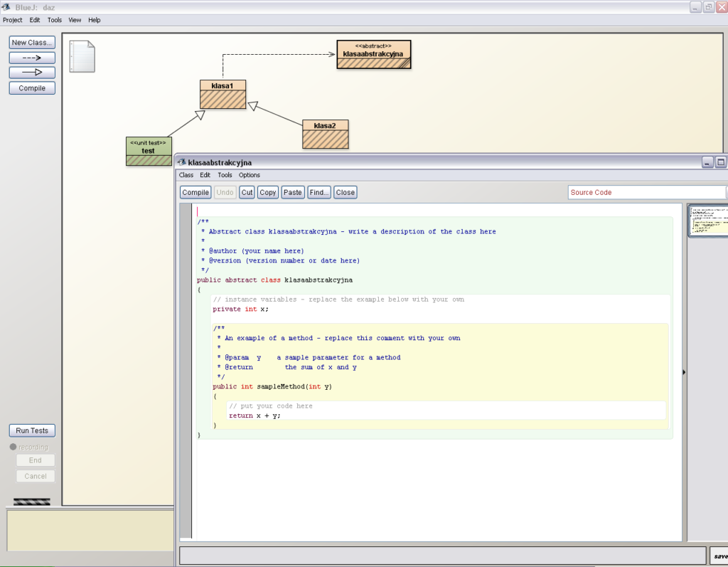Viewport: 728px width, 567px height.
Task: Open the project README note icon
Action: 82,56
